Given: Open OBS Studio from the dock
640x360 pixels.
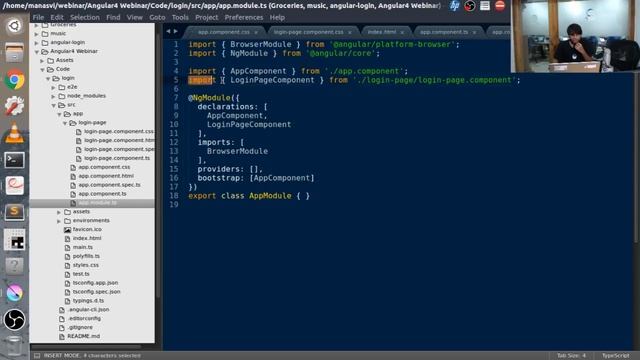Looking at the screenshot, I should (x=14, y=320).
